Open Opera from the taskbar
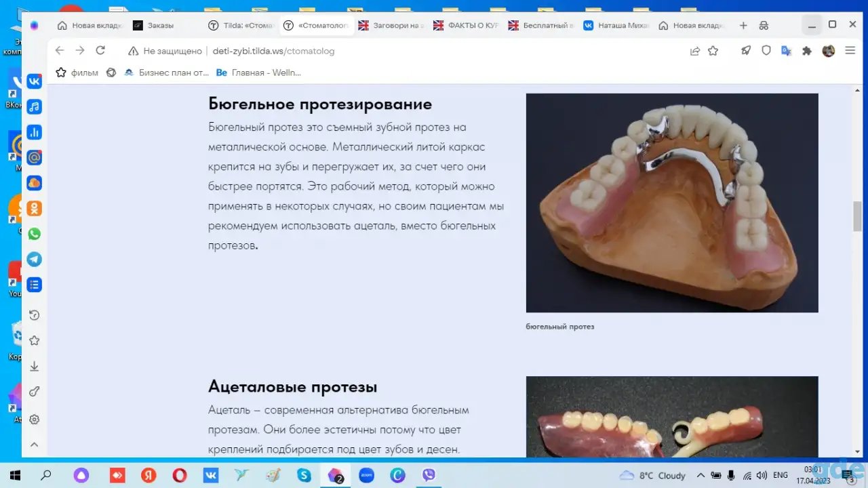The width and height of the screenshot is (868, 488). [x=180, y=475]
